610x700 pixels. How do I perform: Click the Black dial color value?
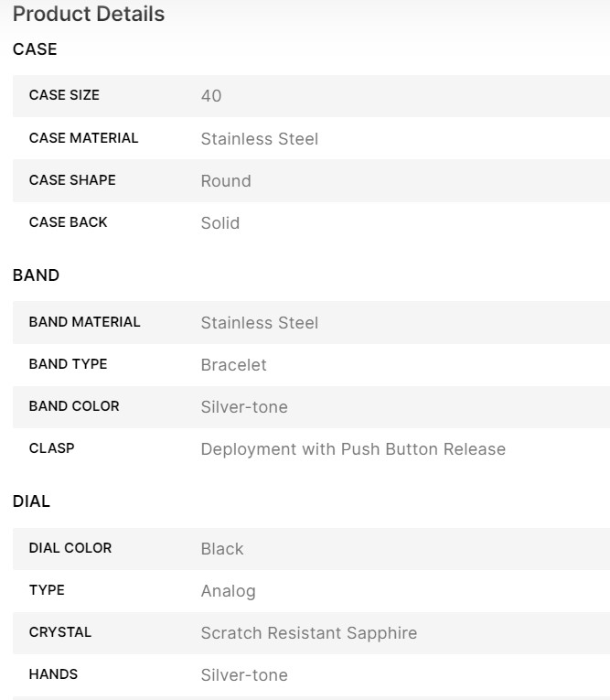(222, 549)
